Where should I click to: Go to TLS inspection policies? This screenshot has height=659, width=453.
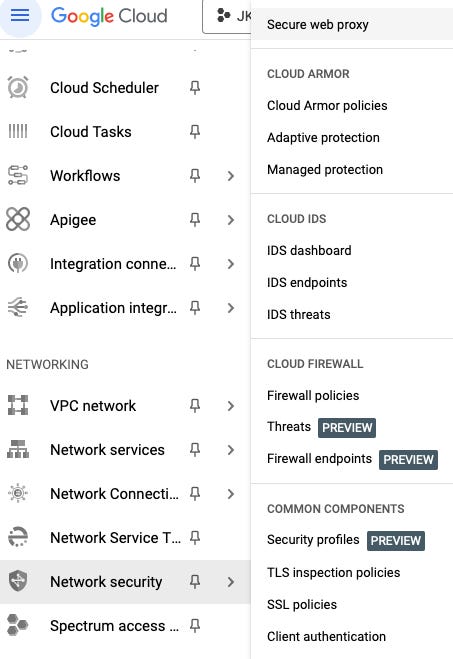(334, 572)
